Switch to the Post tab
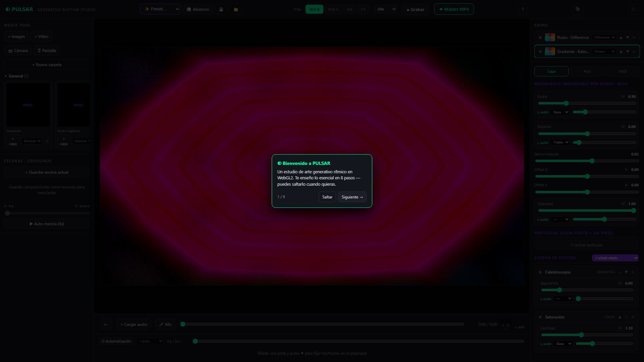This screenshot has width=644, height=362. [x=587, y=71]
